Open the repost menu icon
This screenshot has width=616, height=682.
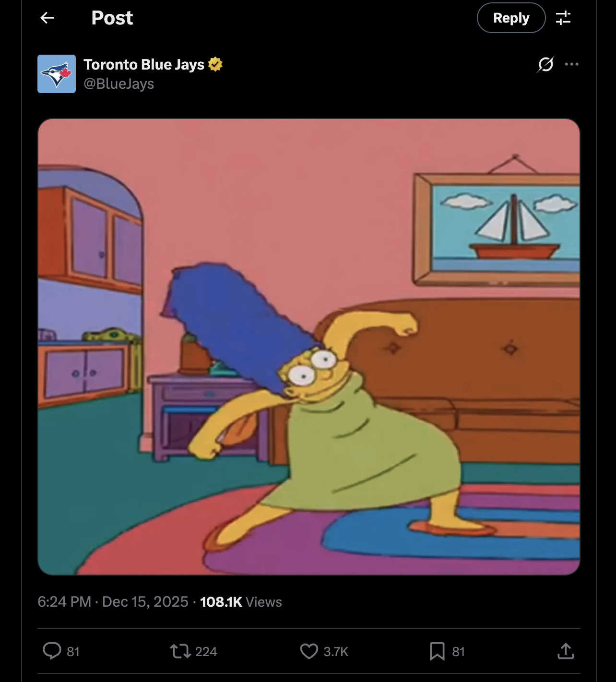click(x=180, y=651)
